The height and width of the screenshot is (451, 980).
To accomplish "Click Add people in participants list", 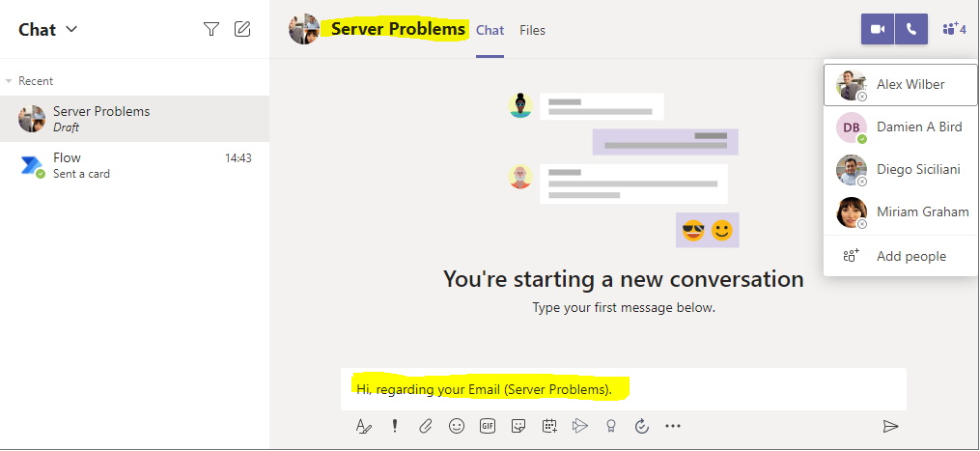I will click(910, 256).
